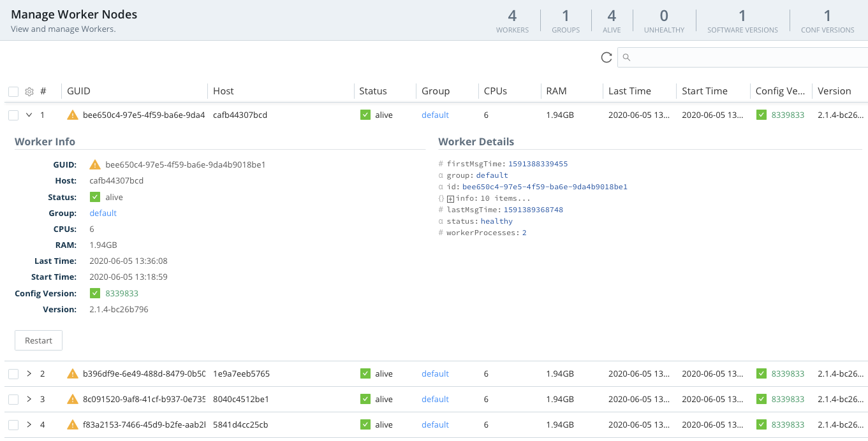Open default group link in row 1

[x=435, y=115]
